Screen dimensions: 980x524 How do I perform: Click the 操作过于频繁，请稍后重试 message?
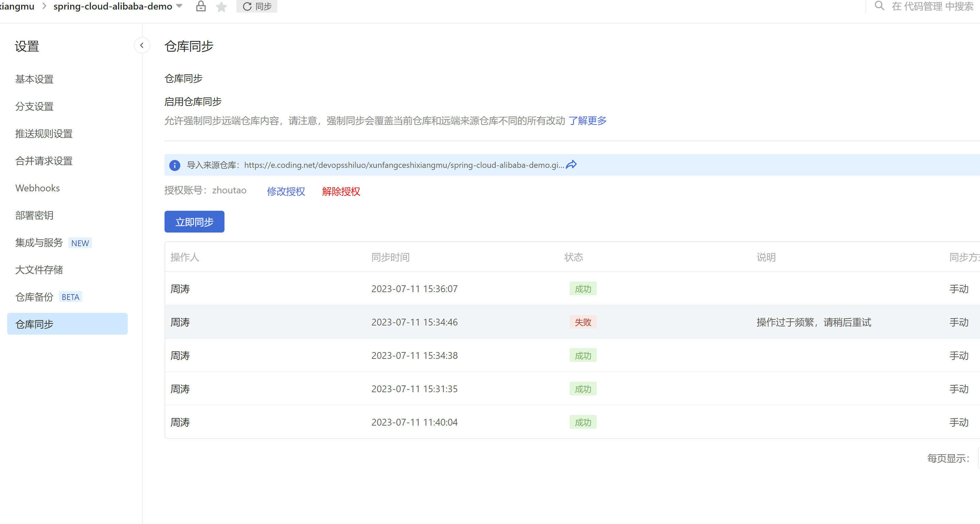pyautogui.click(x=814, y=322)
